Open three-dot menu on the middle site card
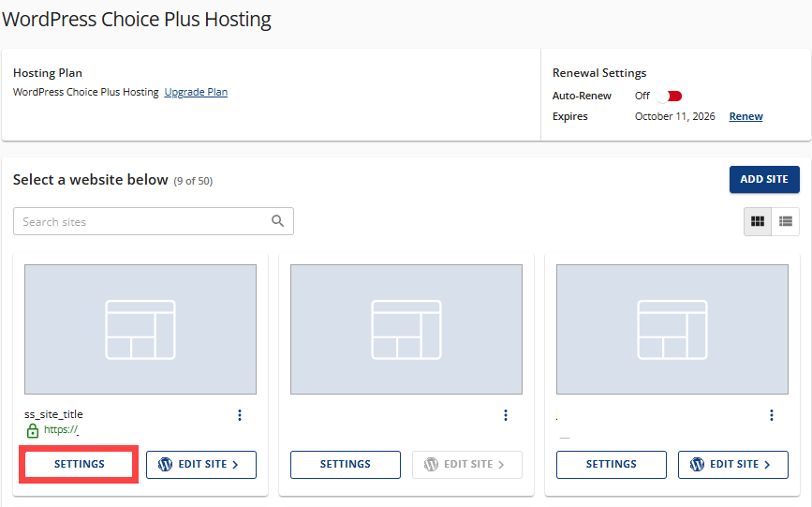The height and width of the screenshot is (507, 812). click(x=506, y=415)
